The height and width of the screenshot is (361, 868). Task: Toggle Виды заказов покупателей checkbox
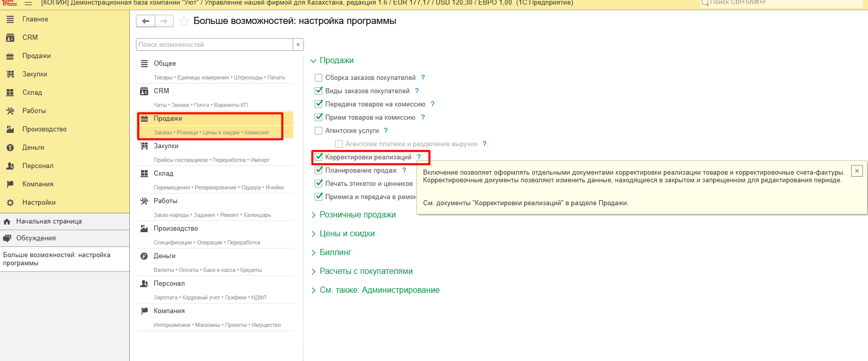[x=319, y=91]
